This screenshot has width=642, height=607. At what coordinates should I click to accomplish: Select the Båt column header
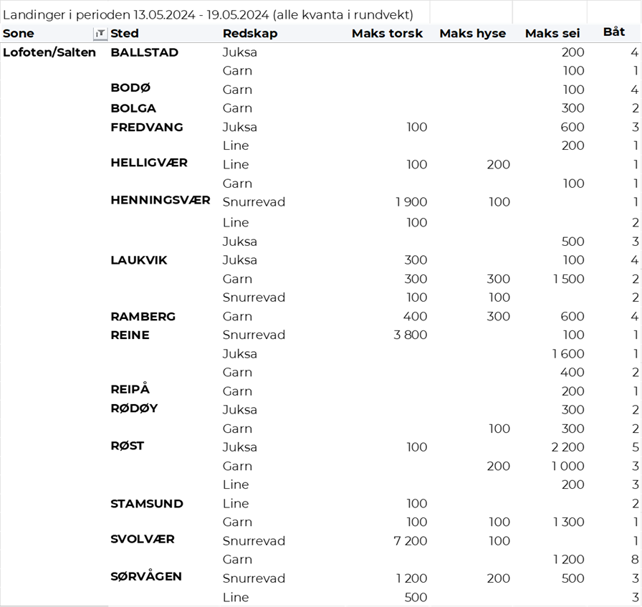click(614, 33)
